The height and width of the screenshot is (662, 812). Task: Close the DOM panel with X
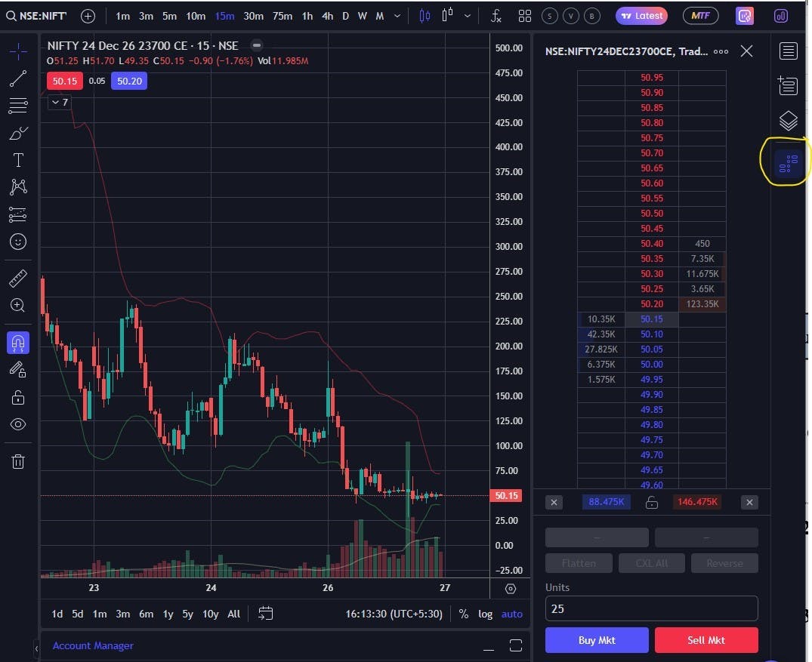coord(746,51)
